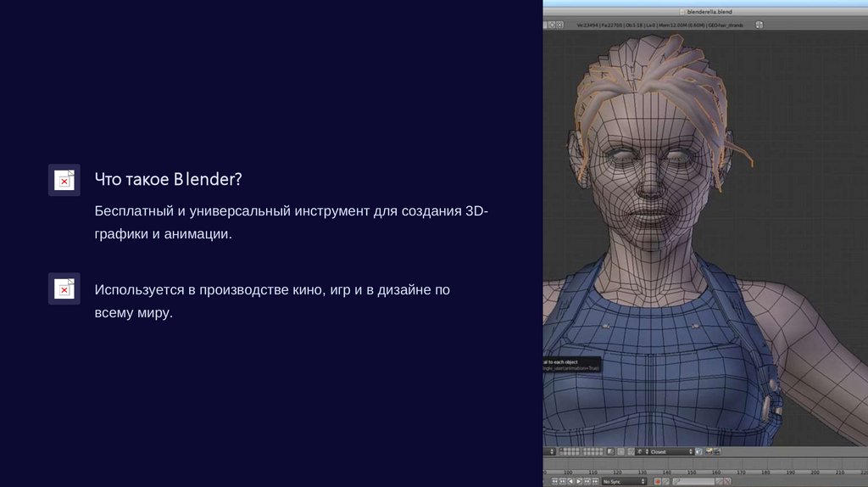Click the icon right of the layer buttons
This screenshot has height=487, width=868.
(610, 451)
